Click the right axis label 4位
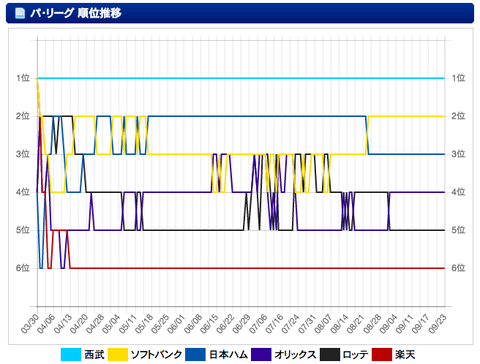The image size is (480, 364). 458,192
